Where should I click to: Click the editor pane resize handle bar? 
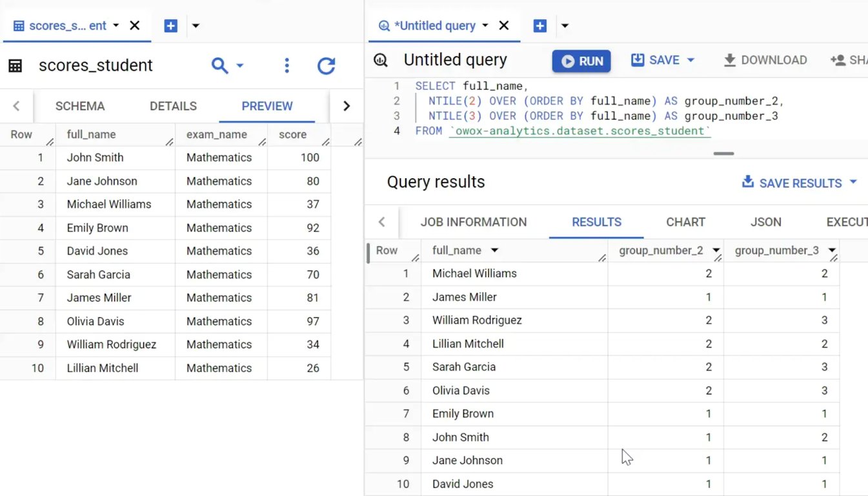coord(723,154)
